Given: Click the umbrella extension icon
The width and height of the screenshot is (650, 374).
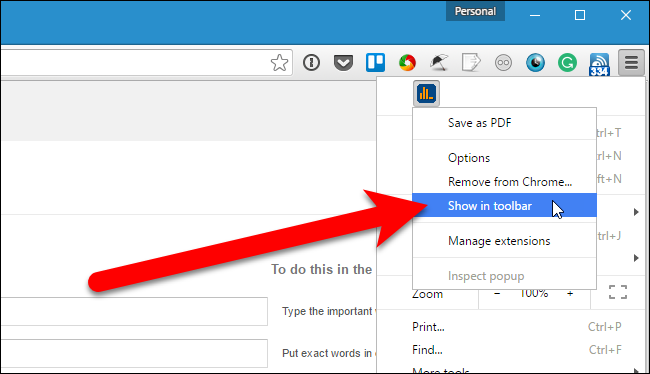Looking at the screenshot, I should point(439,63).
